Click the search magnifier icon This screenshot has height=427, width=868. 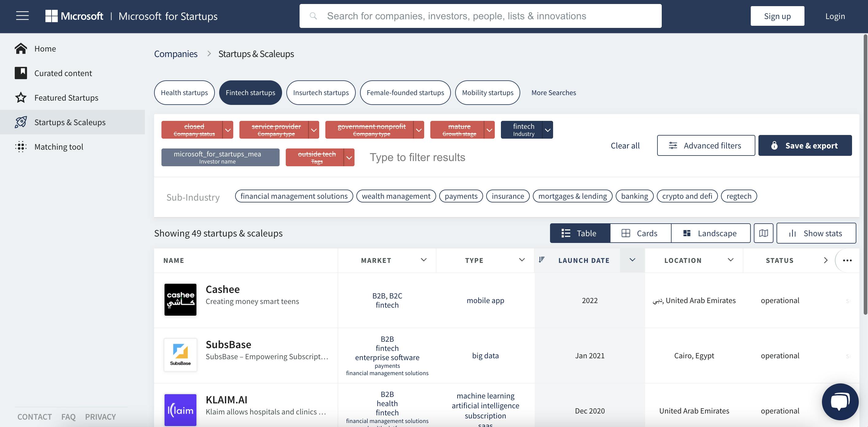pyautogui.click(x=313, y=16)
